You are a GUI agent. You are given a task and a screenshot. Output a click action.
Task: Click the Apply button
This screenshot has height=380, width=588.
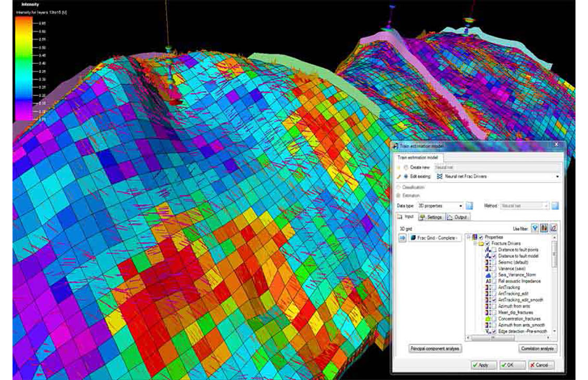click(x=484, y=364)
